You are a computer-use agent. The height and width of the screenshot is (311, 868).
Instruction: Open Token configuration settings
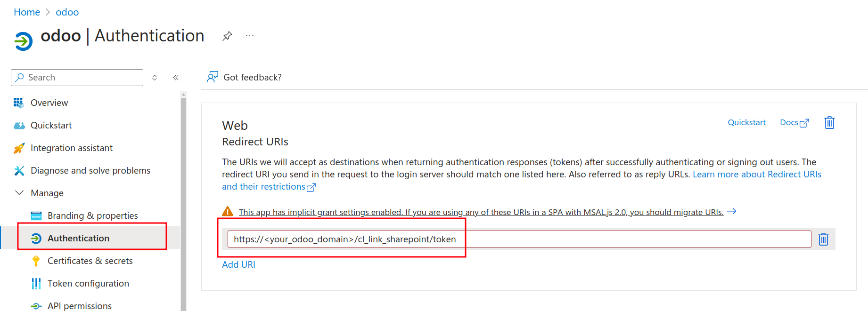pyautogui.click(x=88, y=283)
